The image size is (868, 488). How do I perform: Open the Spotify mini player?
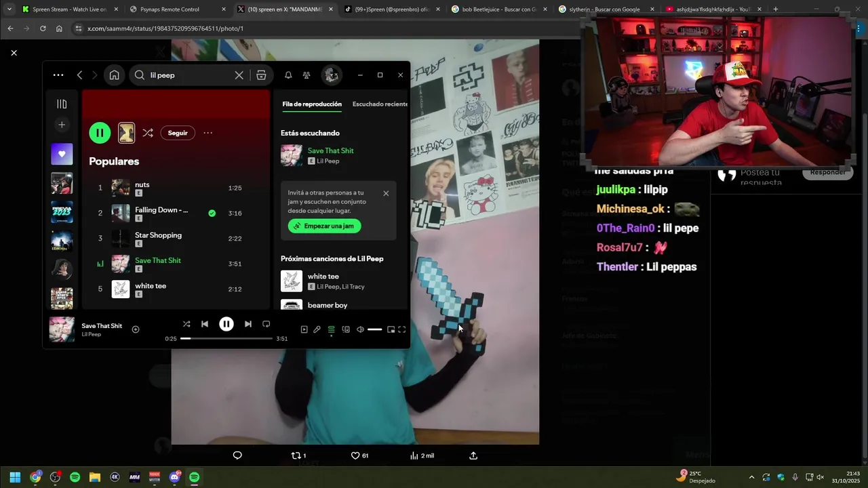coord(391,329)
